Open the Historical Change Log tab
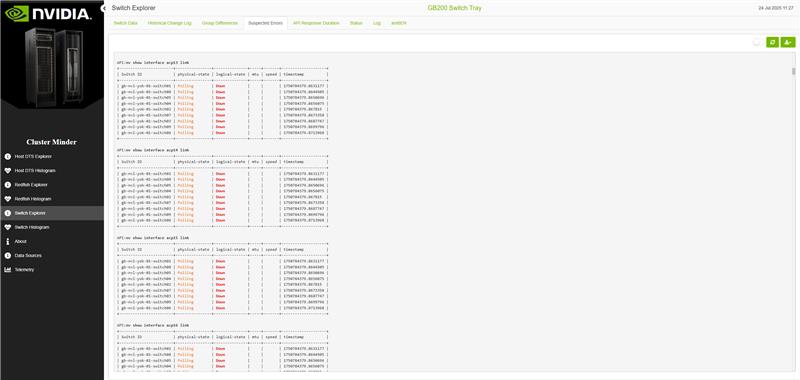 pos(169,23)
